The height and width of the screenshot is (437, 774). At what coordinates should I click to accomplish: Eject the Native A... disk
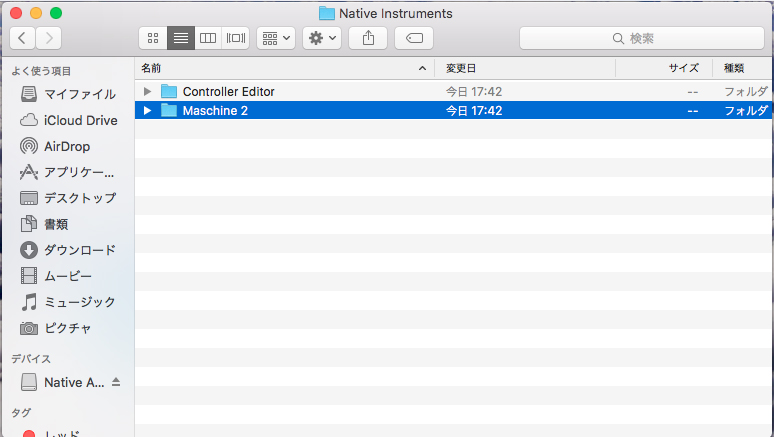[115, 383]
